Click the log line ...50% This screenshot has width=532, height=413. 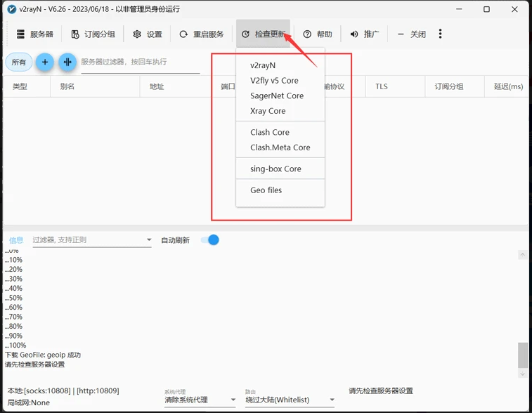click(x=13, y=298)
